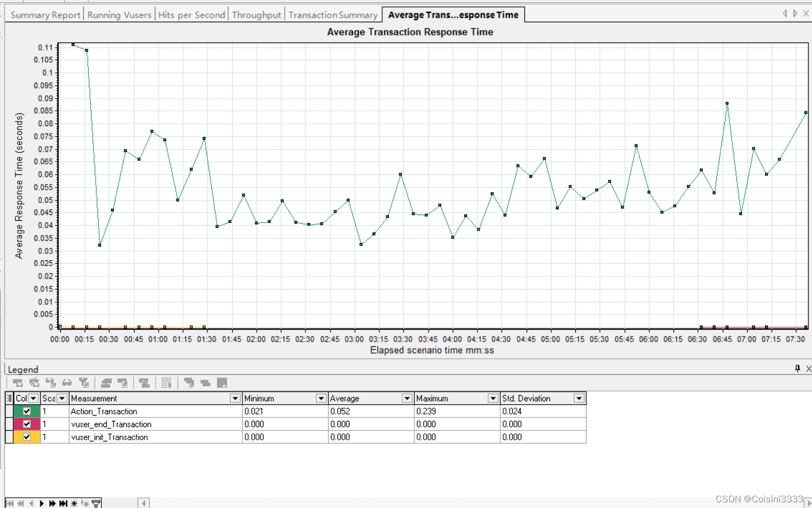This screenshot has height=508, width=812.
Task: Switch to the Summary Report tab
Action: [x=45, y=15]
